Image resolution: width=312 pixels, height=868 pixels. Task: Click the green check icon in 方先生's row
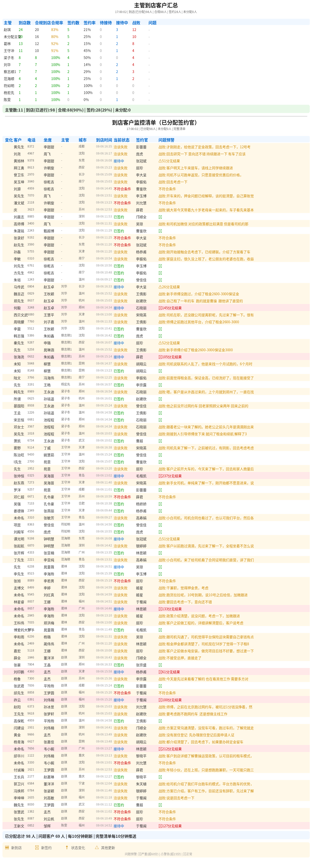(160, 273)
